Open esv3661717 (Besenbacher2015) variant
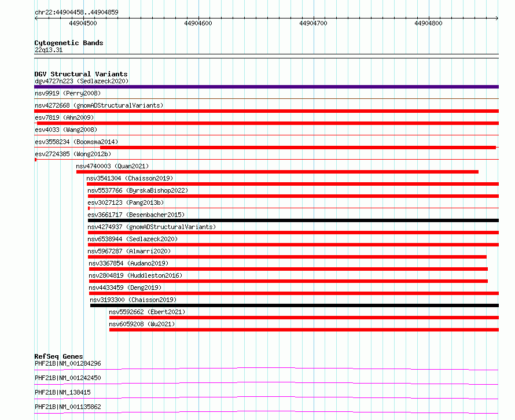The width and height of the screenshot is (515, 420). point(136,215)
